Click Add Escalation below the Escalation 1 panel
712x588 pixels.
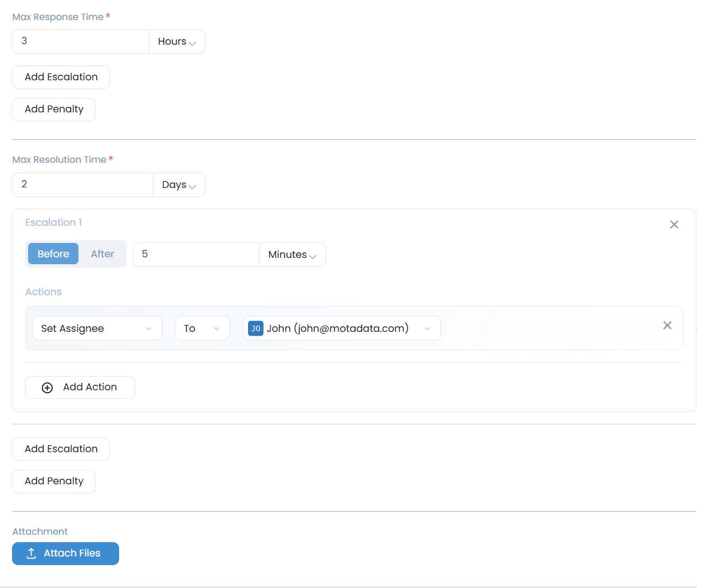pos(61,449)
